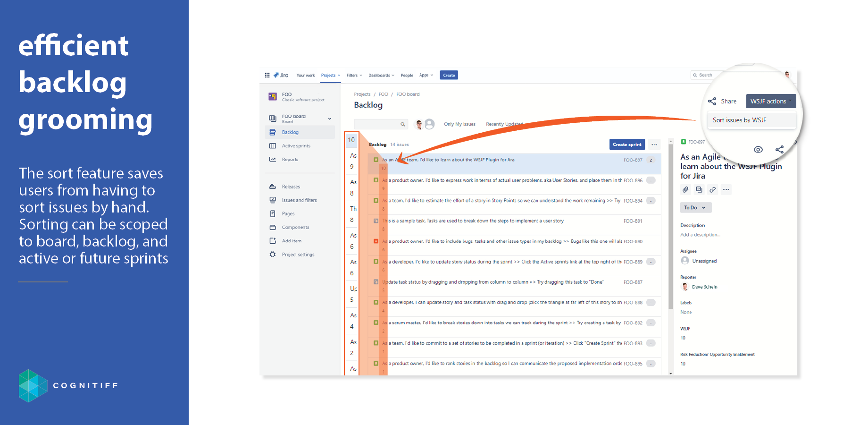
Task: Open the Apps dropdown in top nav
Action: click(x=426, y=76)
